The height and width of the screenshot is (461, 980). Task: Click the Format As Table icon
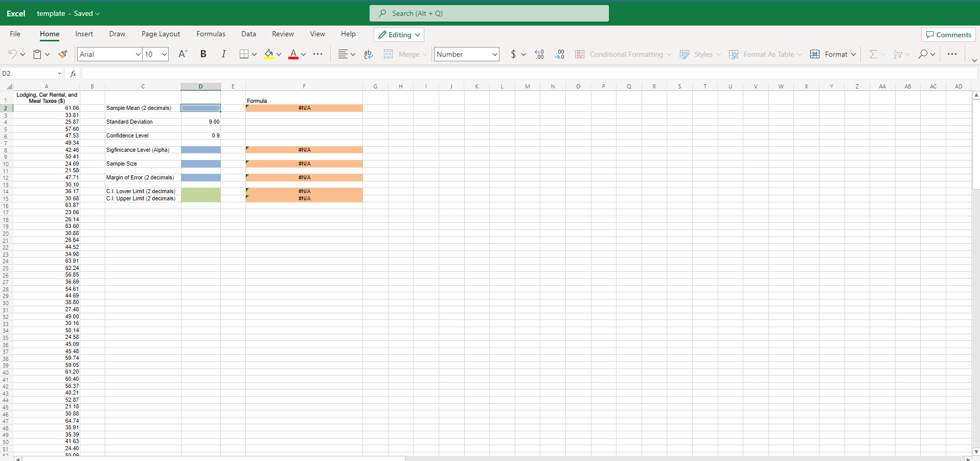pyautogui.click(x=735, y=54)
